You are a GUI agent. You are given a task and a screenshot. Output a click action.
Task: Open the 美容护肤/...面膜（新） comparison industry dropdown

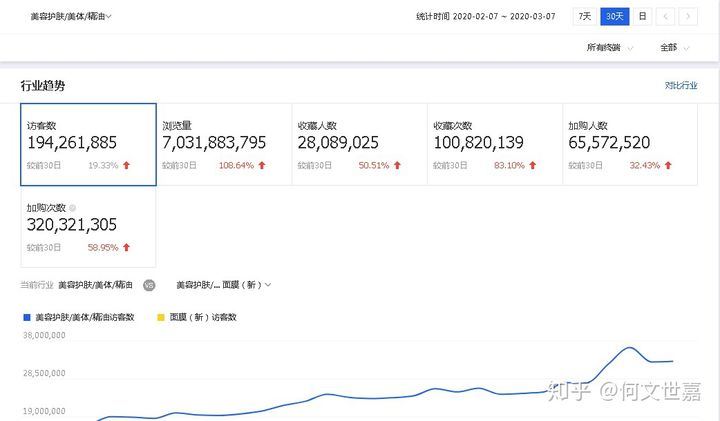coord(223,285)
